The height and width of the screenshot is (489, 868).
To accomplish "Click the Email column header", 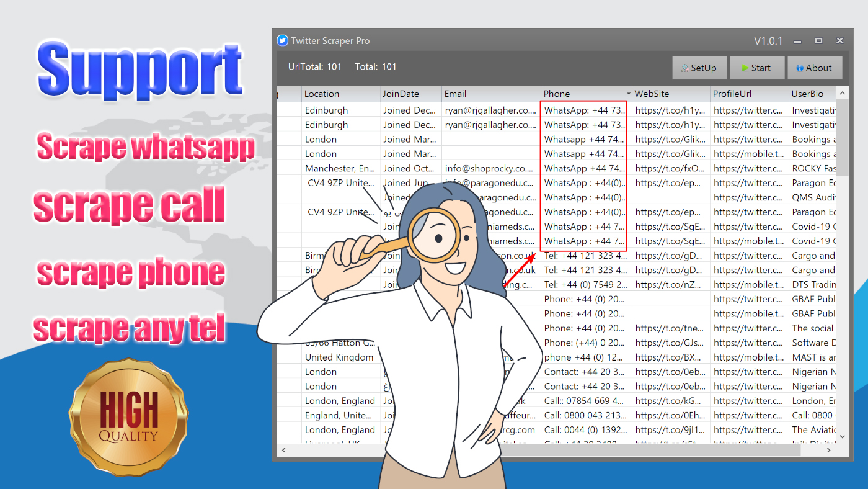I will coord(491,94).
